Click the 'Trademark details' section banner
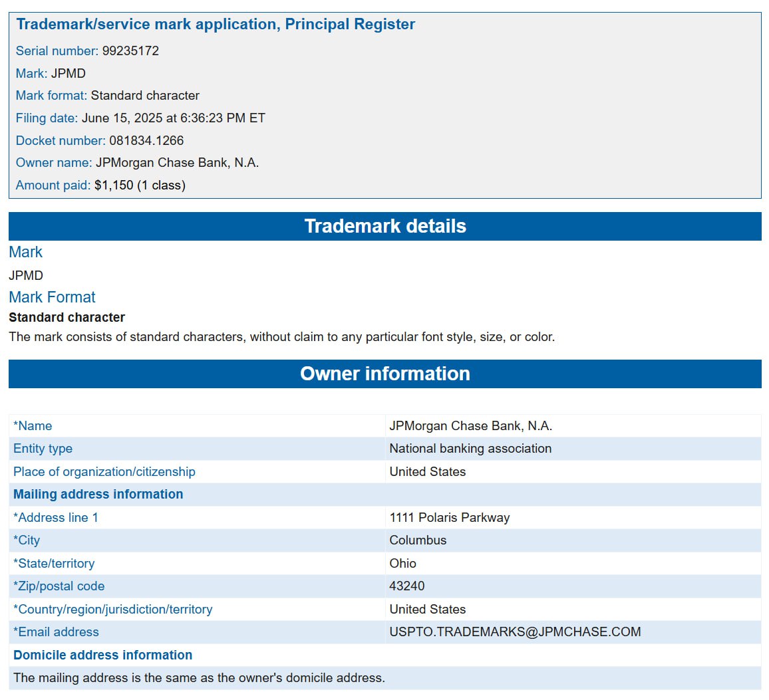 tap(385, 227)
